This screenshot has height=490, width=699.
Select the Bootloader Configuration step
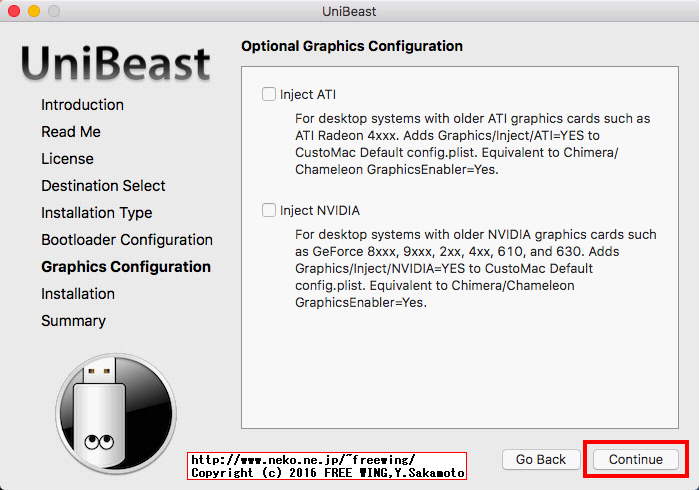click(127, 240)
